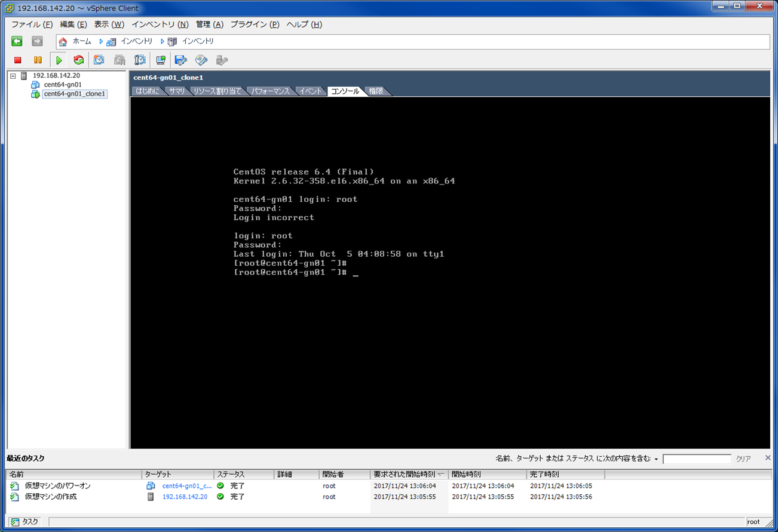
Task: Collapse the 192.168.142.20 host tree node
Action: pyautogui.click(x=13, y=76)
